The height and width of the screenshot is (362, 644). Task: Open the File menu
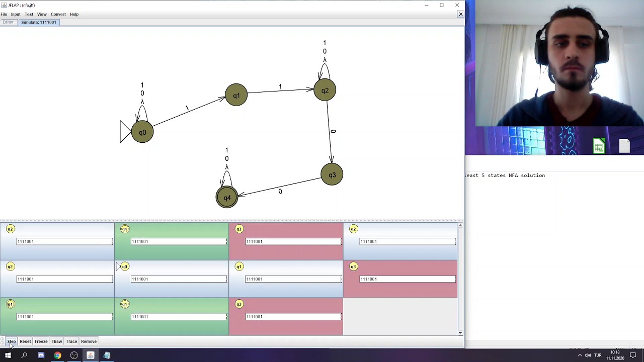click(4, 14)
